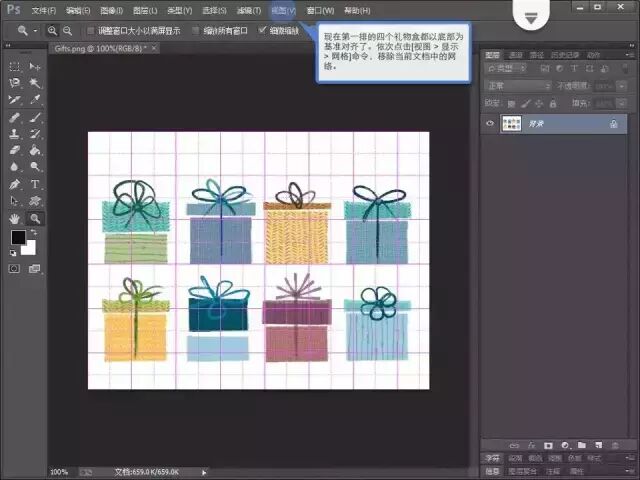Click the 背景 layer thumbnail
640x480 pixels.
[511, 124]
